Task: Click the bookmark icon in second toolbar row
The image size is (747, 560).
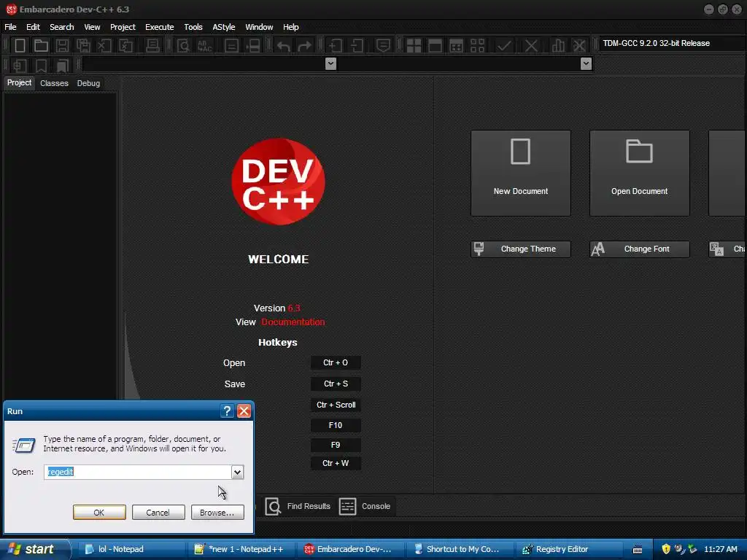Action: click(x=41, y=65)
